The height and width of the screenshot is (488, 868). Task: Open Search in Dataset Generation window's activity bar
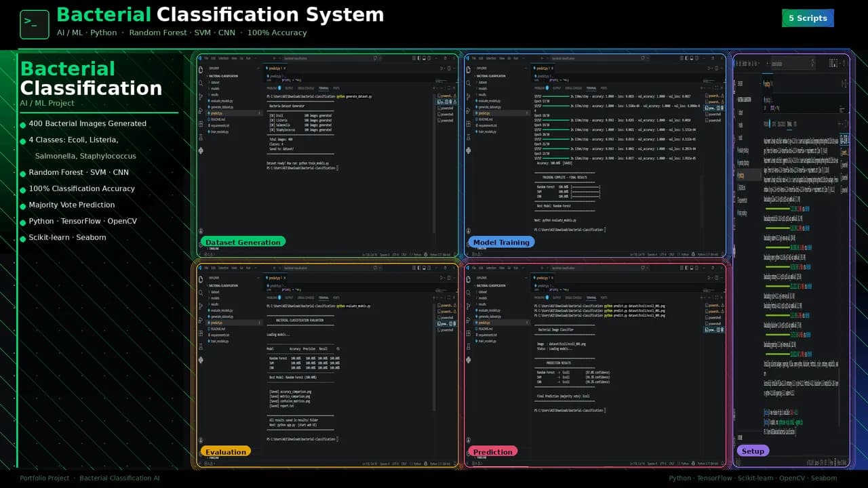coord(201,83)
